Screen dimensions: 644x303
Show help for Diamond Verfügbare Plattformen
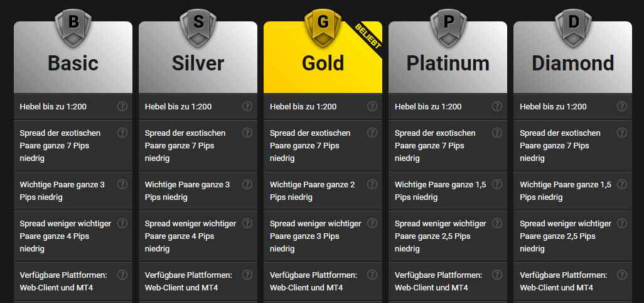tap(622, 275)
